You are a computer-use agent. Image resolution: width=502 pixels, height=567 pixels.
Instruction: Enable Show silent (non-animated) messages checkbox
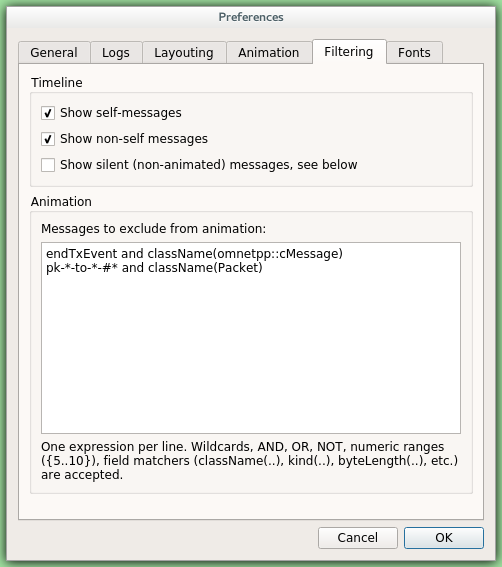tap(48, 165)
